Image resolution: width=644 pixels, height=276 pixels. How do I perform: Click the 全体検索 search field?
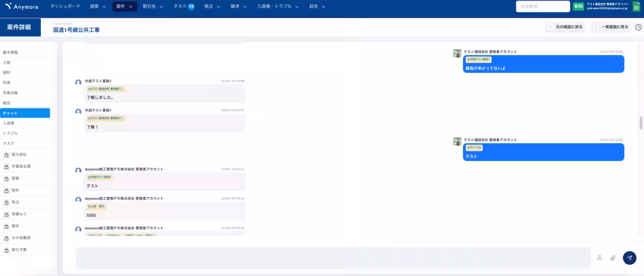coord(543,6)
